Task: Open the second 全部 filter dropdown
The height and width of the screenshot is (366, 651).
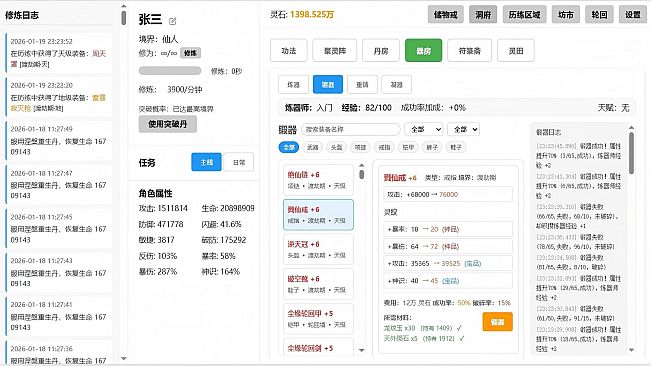Action: pos(463,129)
